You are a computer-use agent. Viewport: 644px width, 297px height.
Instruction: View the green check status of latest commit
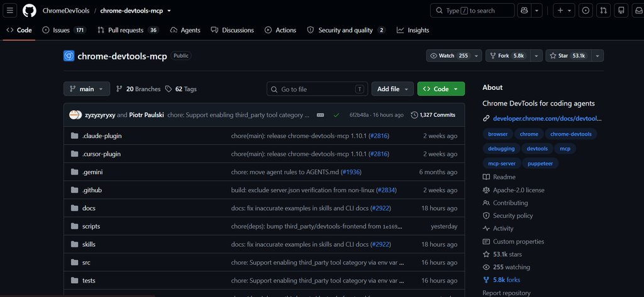point(336,116)
